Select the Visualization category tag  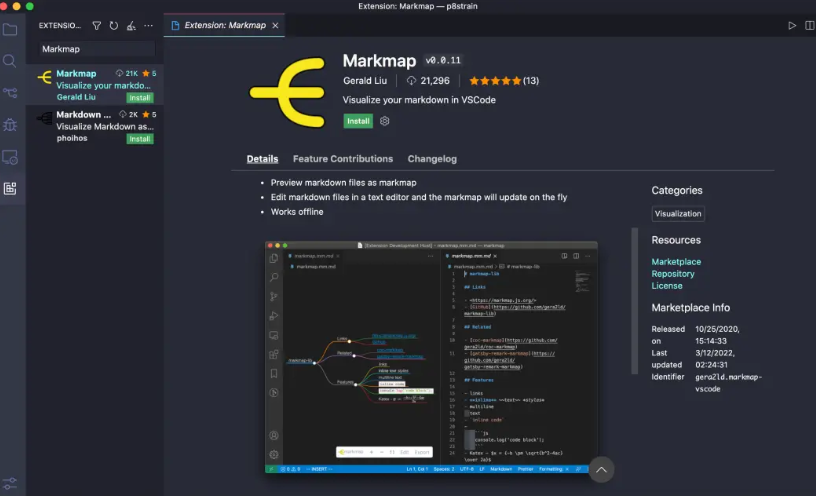click(x=678, y=213)
